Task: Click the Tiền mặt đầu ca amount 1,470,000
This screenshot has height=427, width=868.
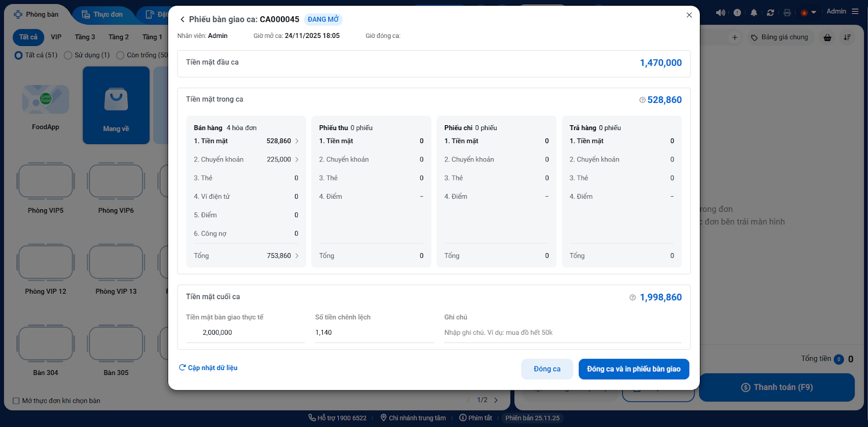Action: [661, 63]
